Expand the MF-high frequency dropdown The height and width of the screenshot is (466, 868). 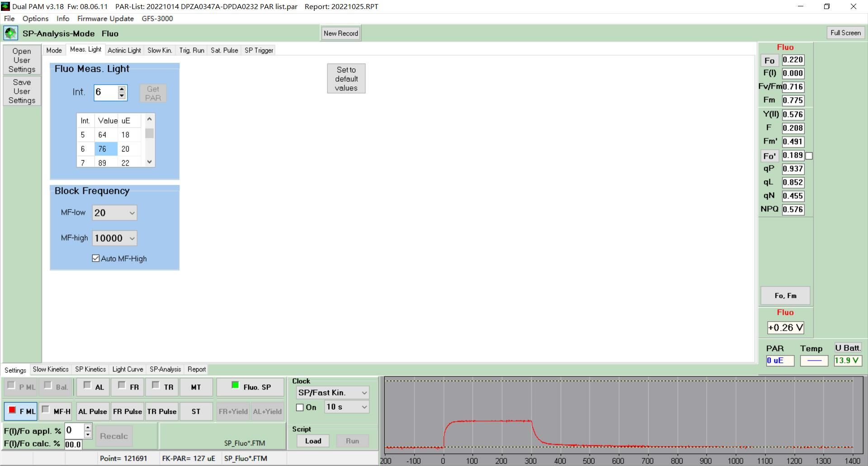[x=114, y=238]
